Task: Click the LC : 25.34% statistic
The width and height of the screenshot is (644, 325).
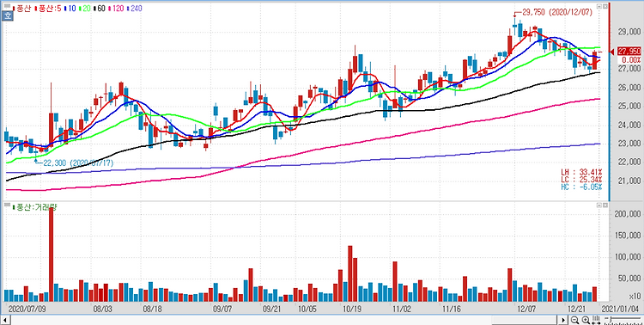Action: [582, 180]
